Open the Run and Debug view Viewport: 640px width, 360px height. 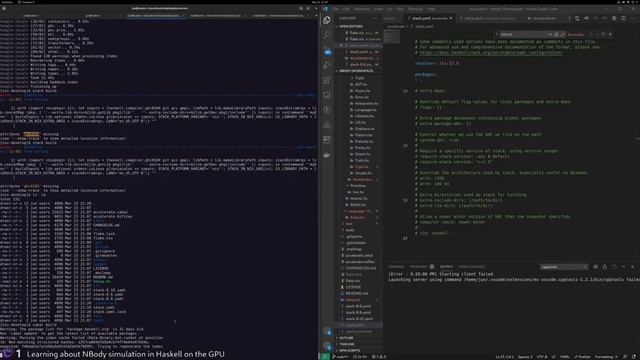point(327,65)
